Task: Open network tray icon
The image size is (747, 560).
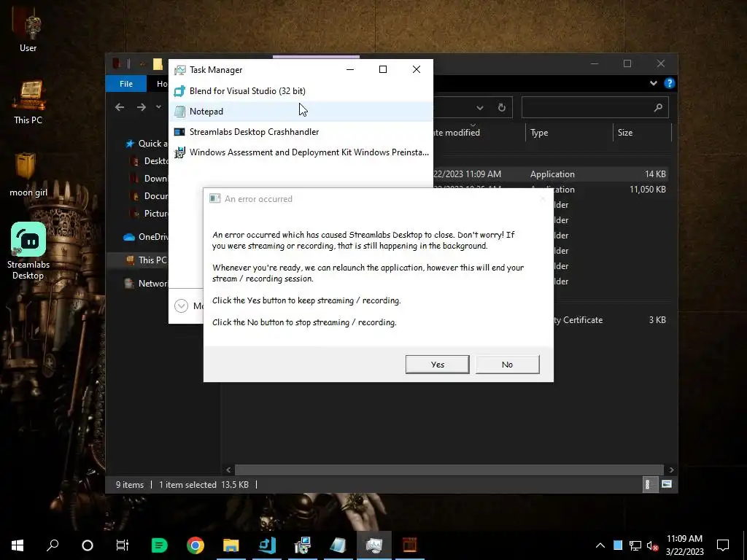Action: 635,545
